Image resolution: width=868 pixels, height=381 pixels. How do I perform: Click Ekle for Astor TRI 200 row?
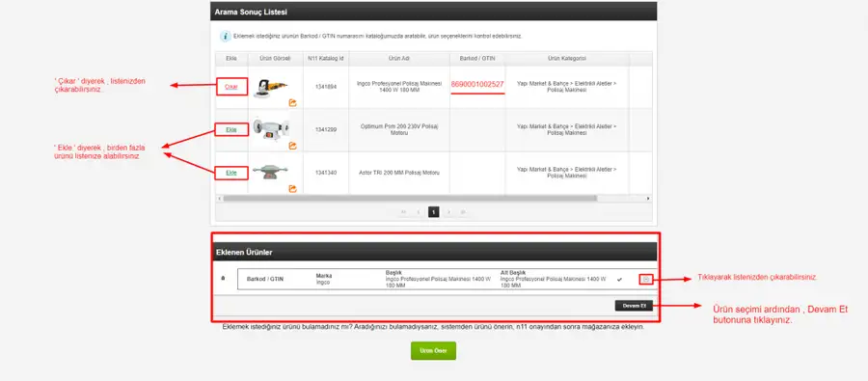(x=231, y=173)
